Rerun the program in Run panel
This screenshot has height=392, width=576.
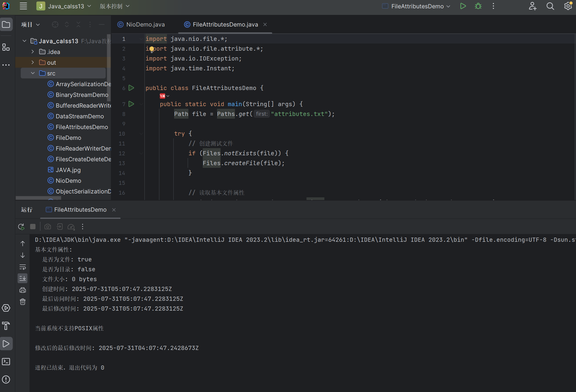[21, 227]
